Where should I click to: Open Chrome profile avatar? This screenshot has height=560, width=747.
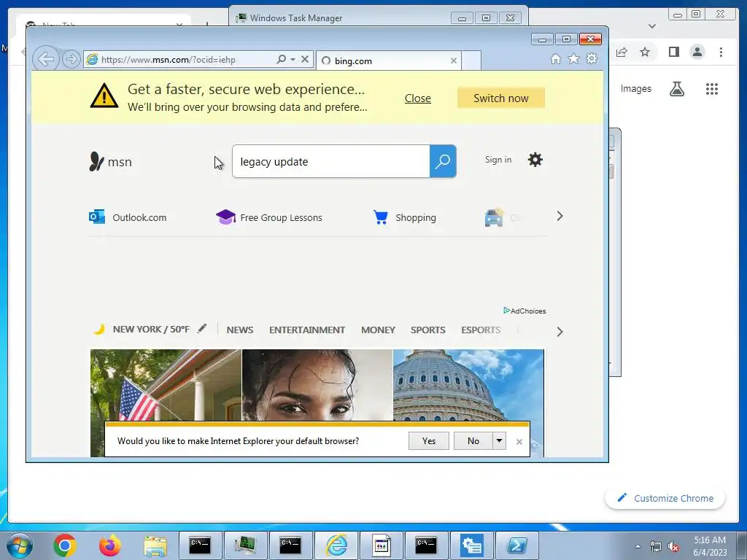[x=697, y=52]
